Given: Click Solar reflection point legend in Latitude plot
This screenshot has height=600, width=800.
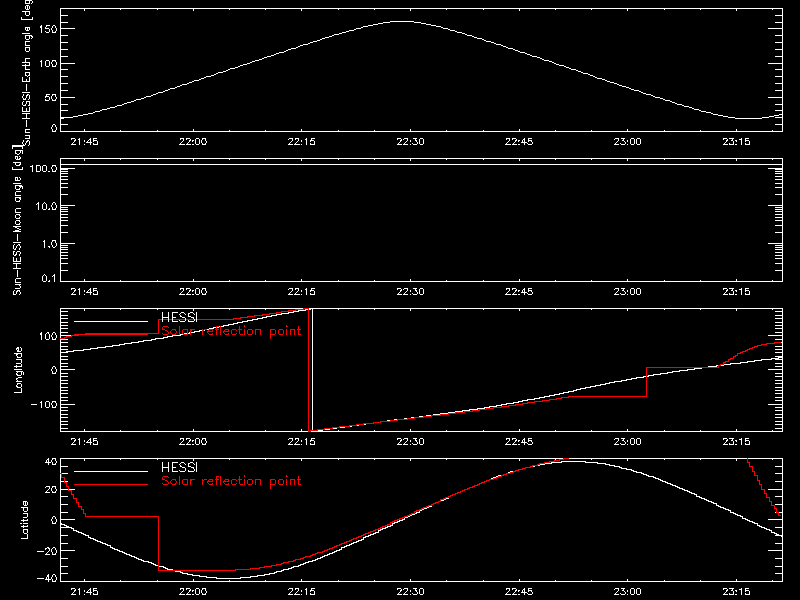Looking at the screenshot, I should (231, 481).
